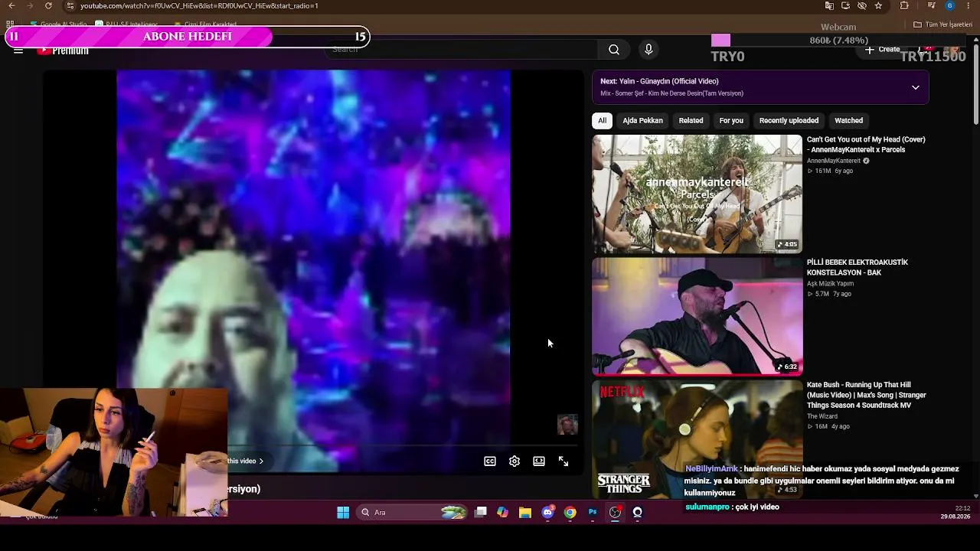Viewport: 980px width, 551px height.
Task: Submit search with the magnifier icon
Action: pyautogui.click(x=614, y=50)
